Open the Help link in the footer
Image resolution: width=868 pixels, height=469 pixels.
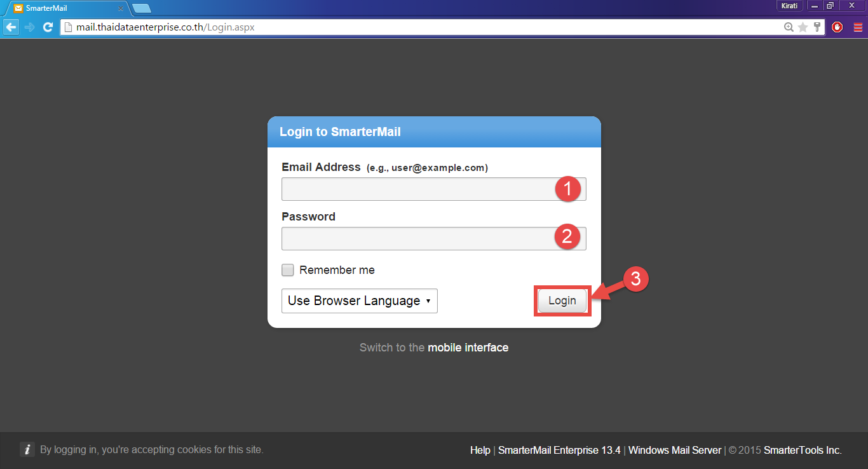(480, 450)
